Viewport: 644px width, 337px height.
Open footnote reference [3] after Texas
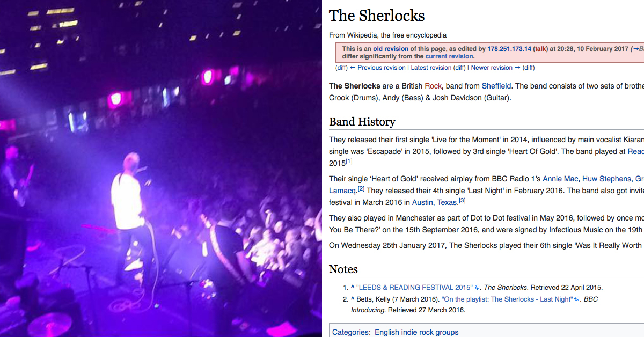pos(462,201)
